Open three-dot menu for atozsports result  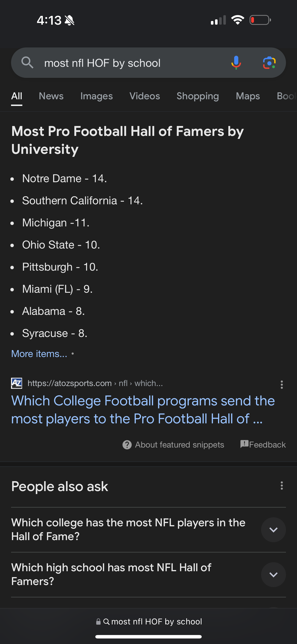(x=282, y=384)
